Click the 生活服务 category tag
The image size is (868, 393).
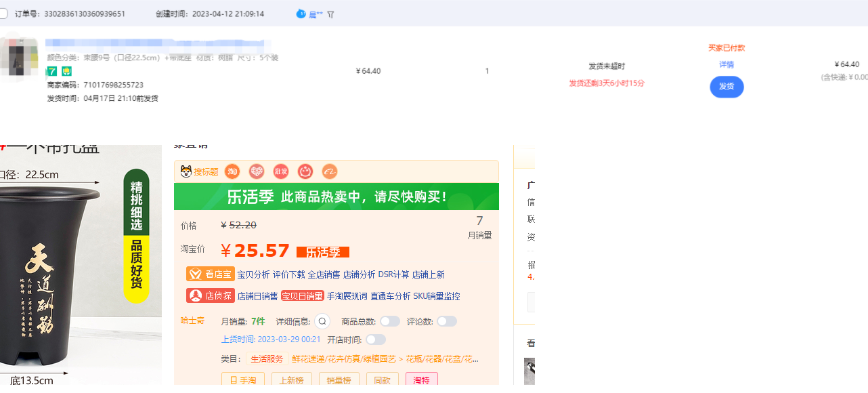coord(267,359)
